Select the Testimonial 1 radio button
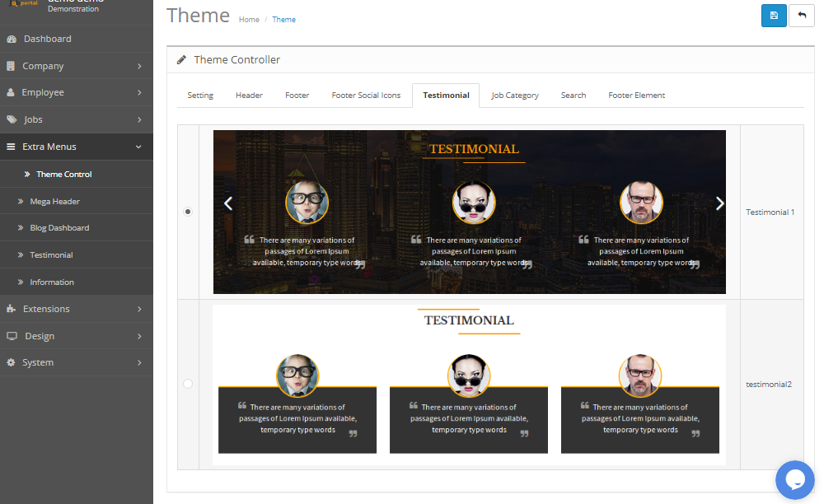Screen dimensions: 824x504 (x=188, y=212)
